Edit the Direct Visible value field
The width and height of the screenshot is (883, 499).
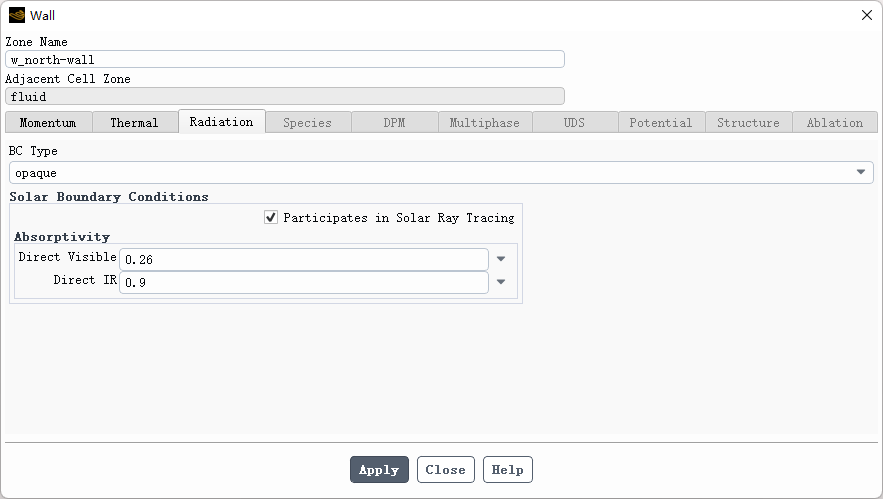(x=303, y=259)
